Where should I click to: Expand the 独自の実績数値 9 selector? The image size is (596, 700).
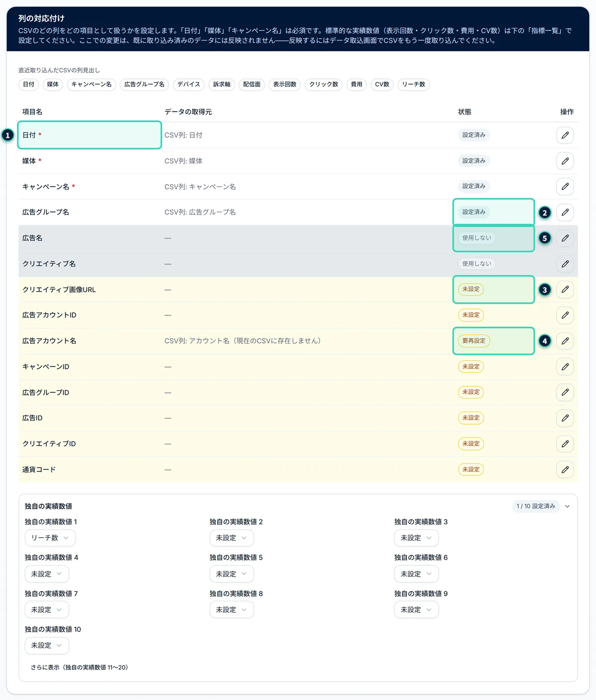(x=416, y=610)
